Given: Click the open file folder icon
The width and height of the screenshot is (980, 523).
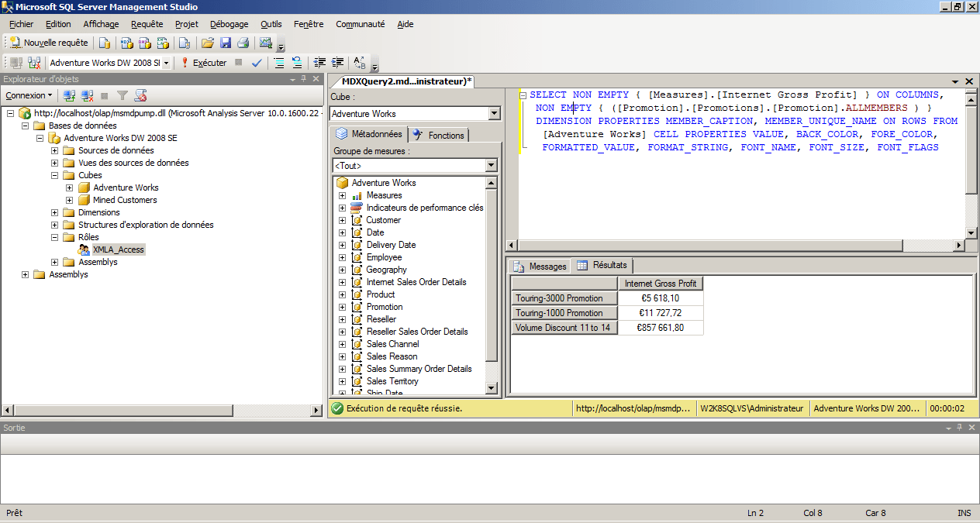Looking at the screenshot, I should [x=207, y=43].
